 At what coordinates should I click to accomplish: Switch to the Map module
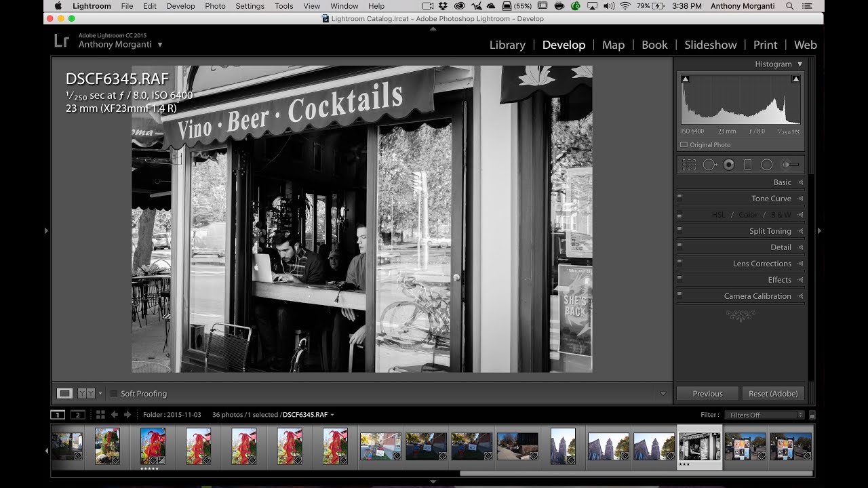613,45
